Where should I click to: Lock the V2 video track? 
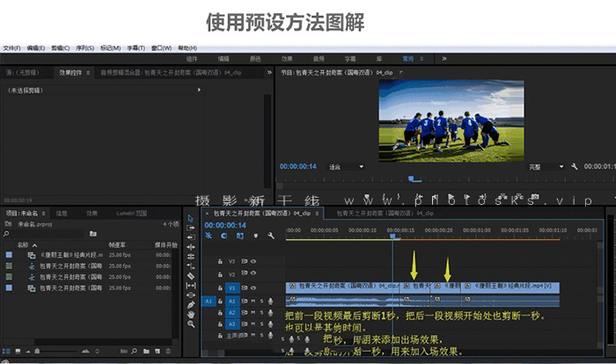click(x=220, y=273)
